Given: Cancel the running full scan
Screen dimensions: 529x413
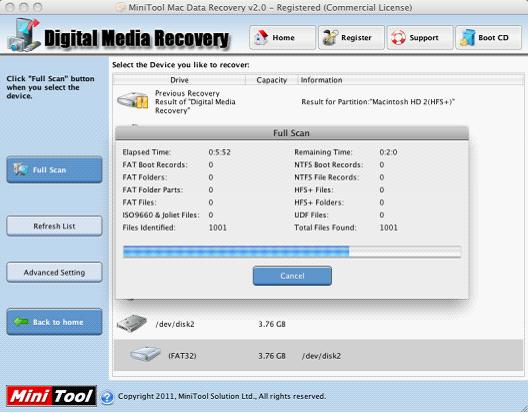Looking at the screenshot, I should coord(292,276).
